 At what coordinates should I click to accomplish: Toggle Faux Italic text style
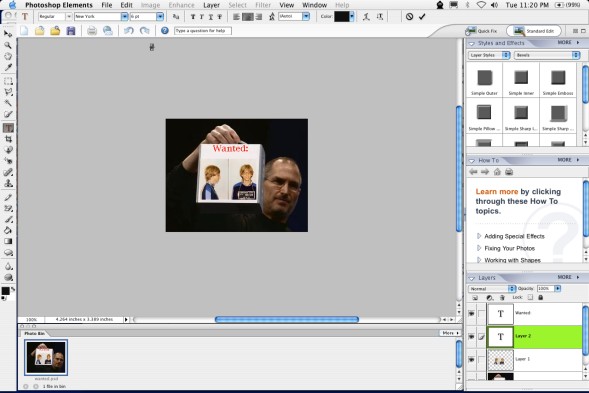[x=202, y=17]
